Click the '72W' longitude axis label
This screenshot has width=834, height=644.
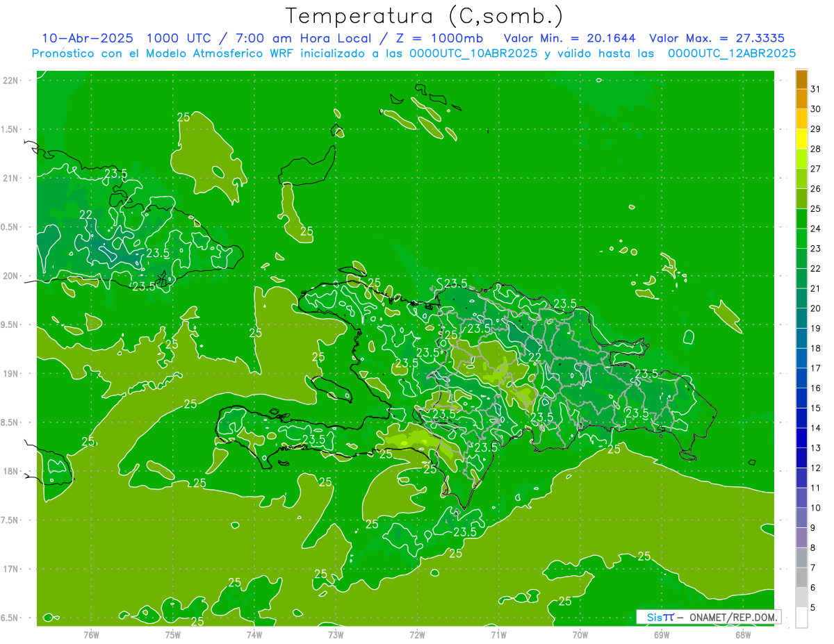click(417, 634)
